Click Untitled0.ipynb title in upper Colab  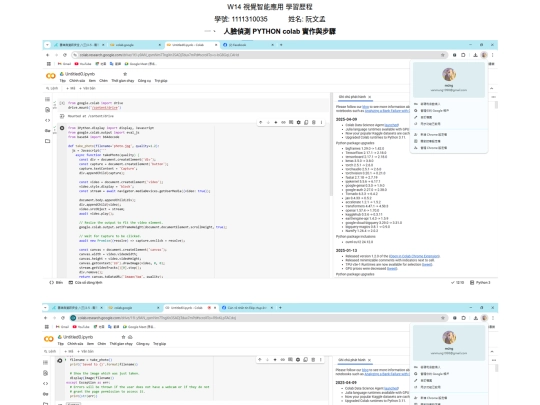pos(80,74)
